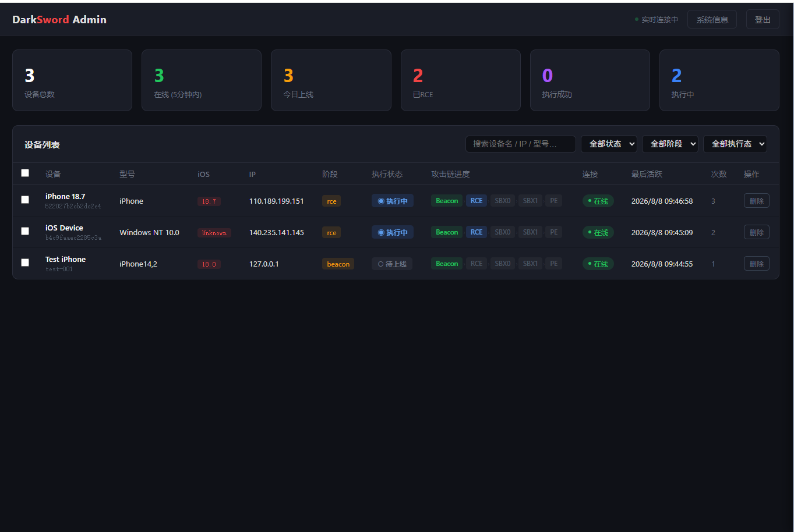The width and height of the screenshot is (794, 532).
Task: Click the 攻击链进度 column header
Action: [x=450, y=174]
